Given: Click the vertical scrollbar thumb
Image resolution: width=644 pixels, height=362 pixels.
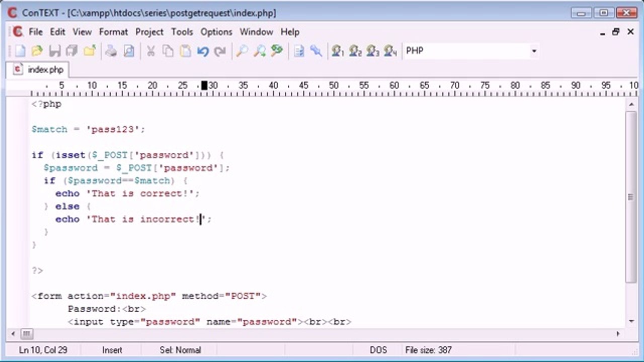Looking at the screenshot, I should point(631,197).
